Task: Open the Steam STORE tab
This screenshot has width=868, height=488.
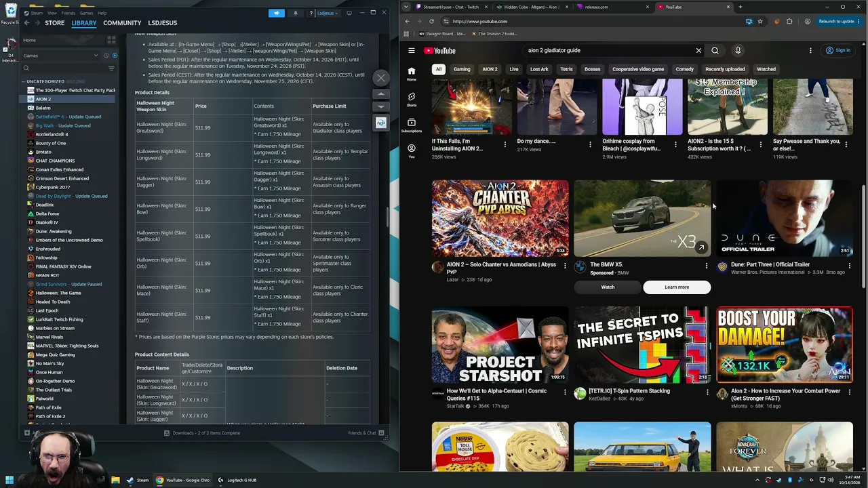Action: click(x=55, y=23)
